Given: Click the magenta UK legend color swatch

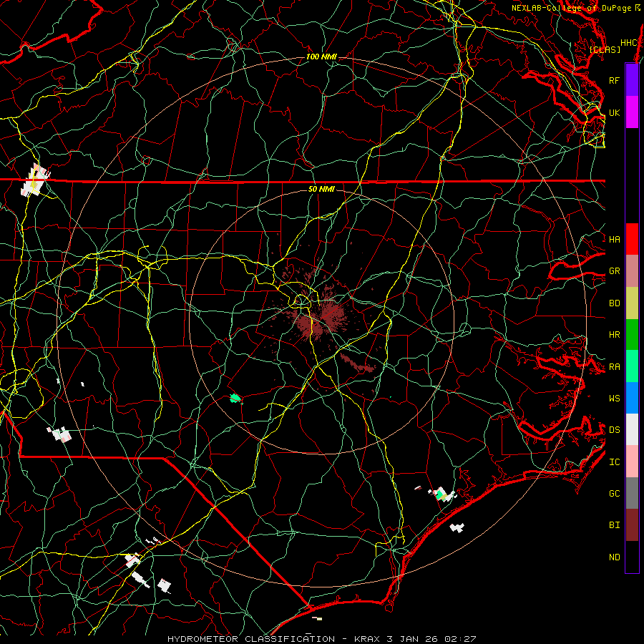Looking at the screenshot, I should [632, 112].
